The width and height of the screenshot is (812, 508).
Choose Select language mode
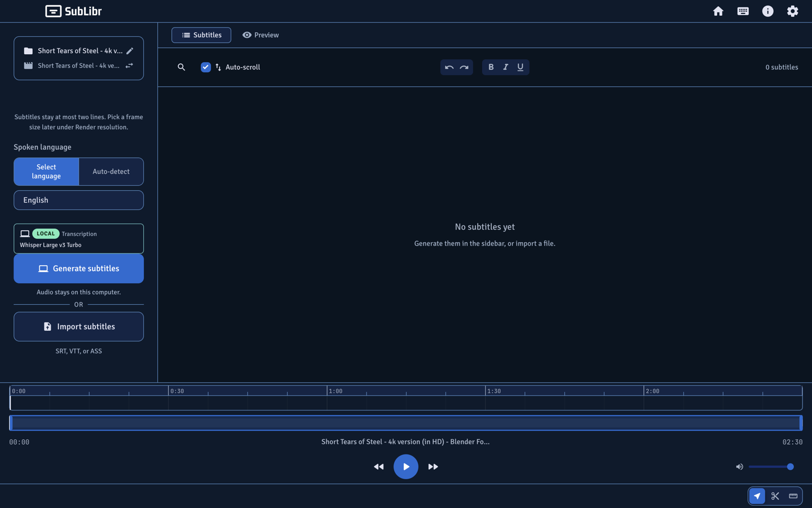46,172
